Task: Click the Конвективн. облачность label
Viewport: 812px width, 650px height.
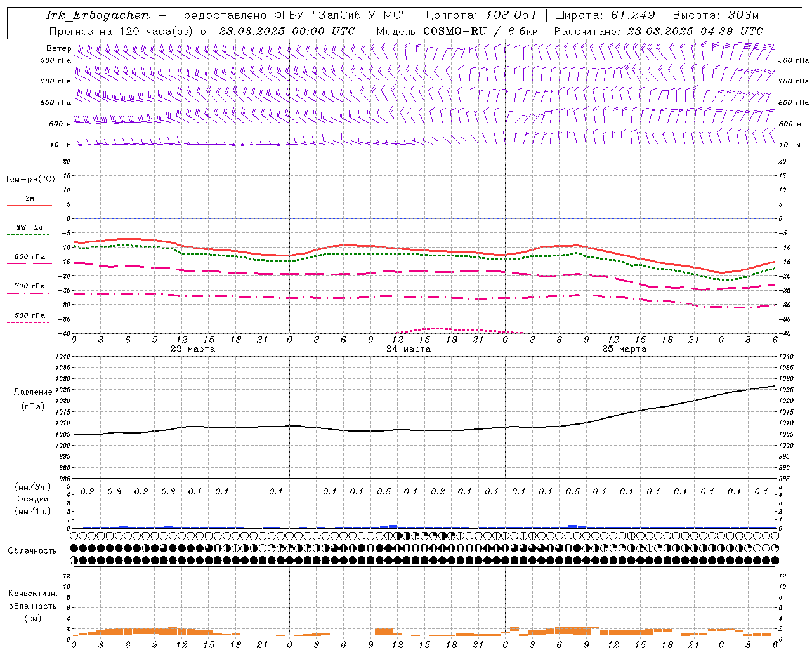Action: [32, 600]
